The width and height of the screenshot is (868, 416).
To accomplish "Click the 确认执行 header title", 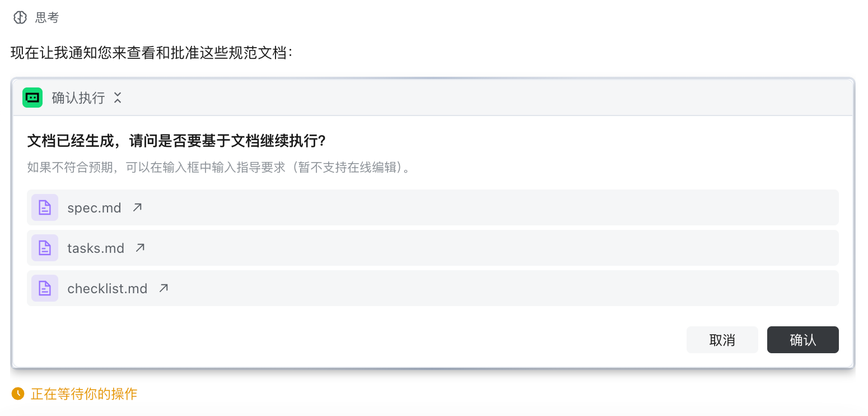I will (x=78, y=98).
